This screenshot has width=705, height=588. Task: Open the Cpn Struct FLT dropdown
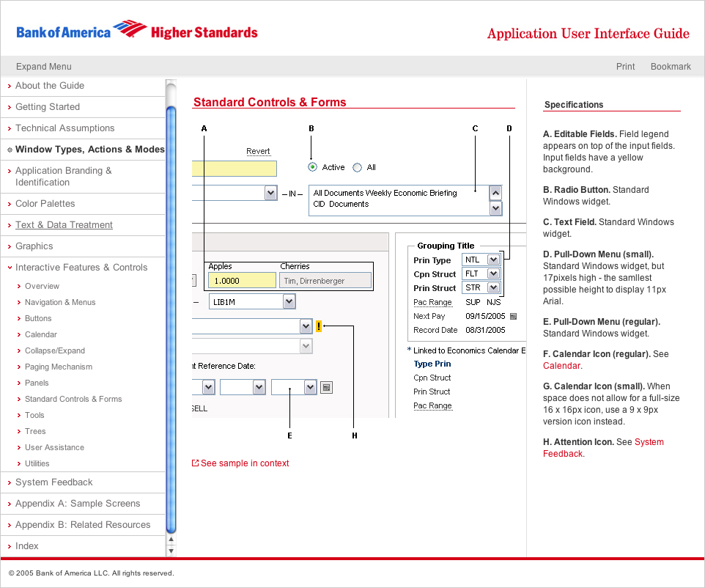coord(494,273)
